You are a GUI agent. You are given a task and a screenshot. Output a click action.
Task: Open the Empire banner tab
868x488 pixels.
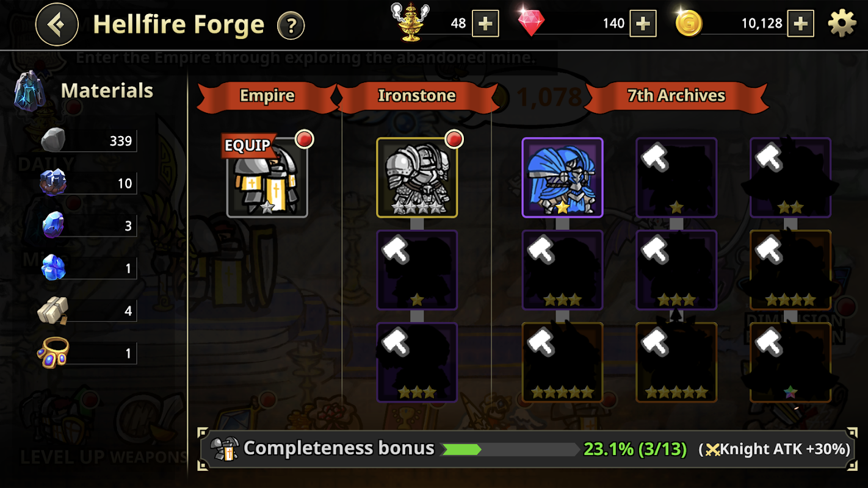(x=267, y=96)
